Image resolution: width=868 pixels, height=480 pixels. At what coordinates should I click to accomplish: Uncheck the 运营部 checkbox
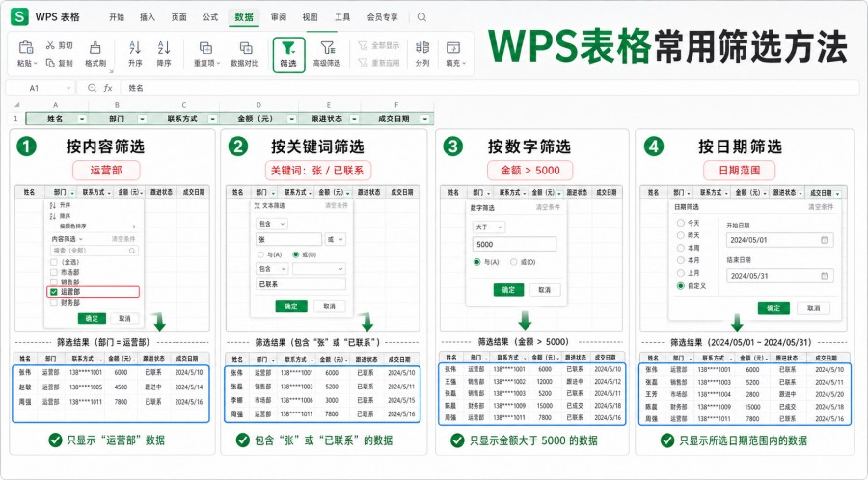point(54,292)
